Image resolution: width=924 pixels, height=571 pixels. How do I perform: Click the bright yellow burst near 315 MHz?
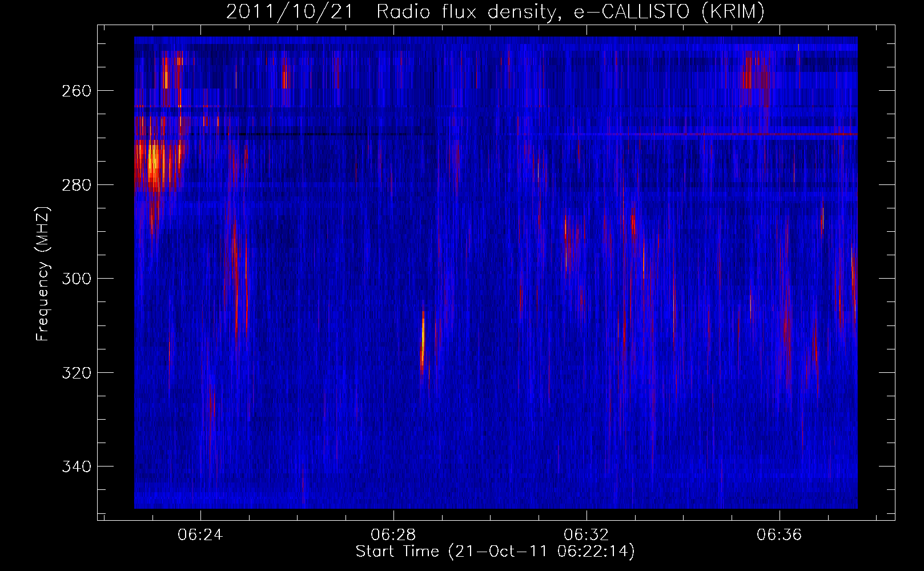[423, 343]
